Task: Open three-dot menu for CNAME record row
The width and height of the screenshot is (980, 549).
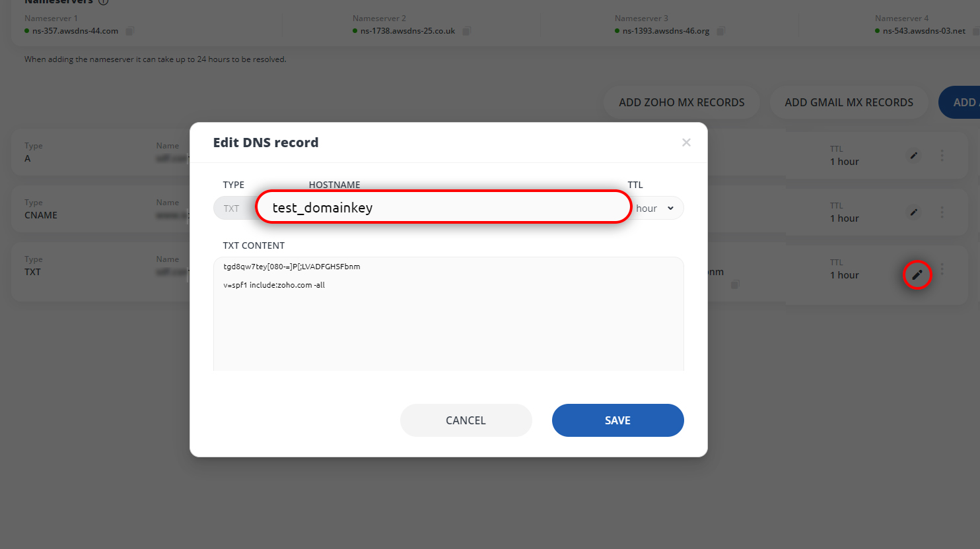Action: coord(942,212)
